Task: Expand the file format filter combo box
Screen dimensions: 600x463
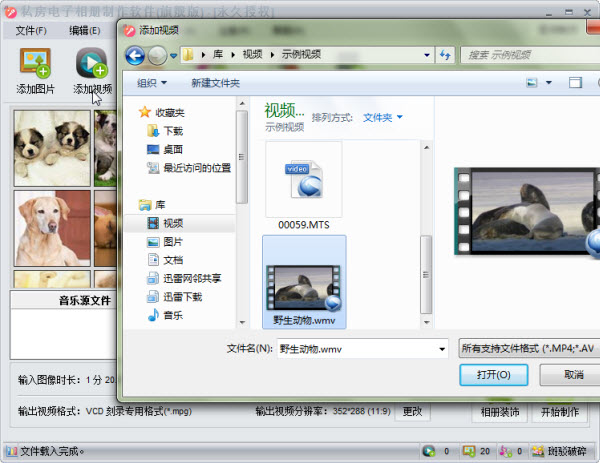Action: pos(529,348)
